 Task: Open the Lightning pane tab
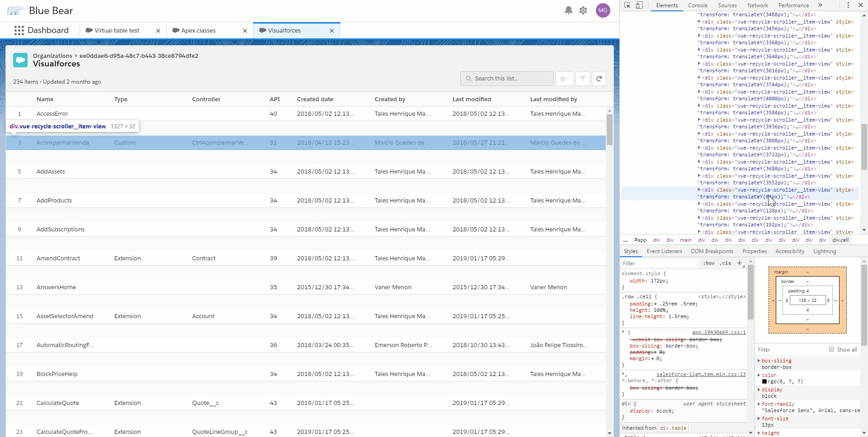tap(825, 251)
